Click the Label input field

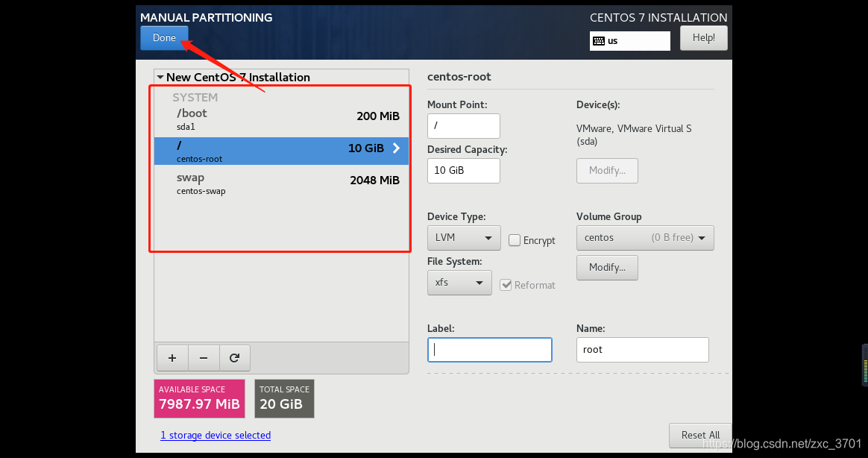click(x=489, y=350)
